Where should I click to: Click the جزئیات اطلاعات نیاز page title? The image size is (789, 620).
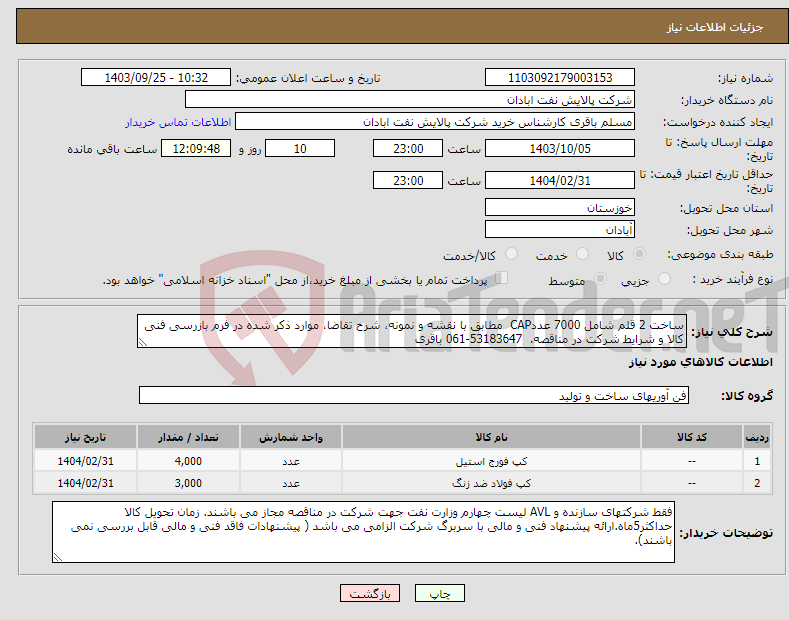[x=715, y=27]
